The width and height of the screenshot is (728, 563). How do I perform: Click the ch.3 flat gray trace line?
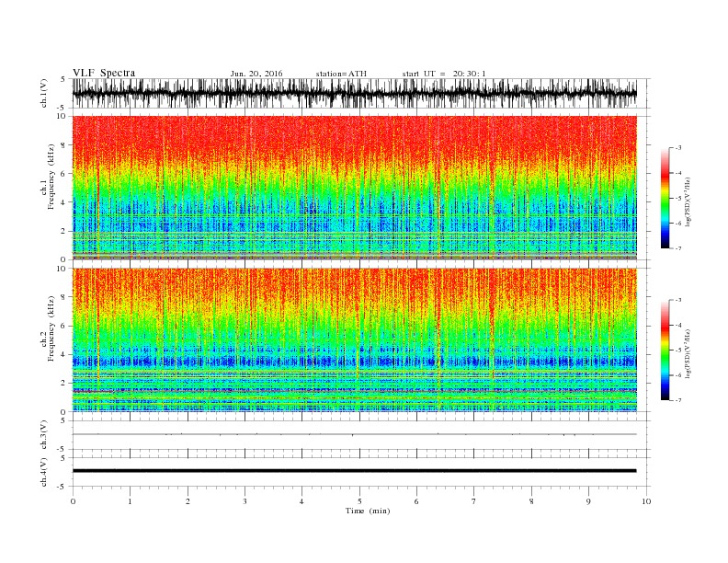click(x=354, y=434)
